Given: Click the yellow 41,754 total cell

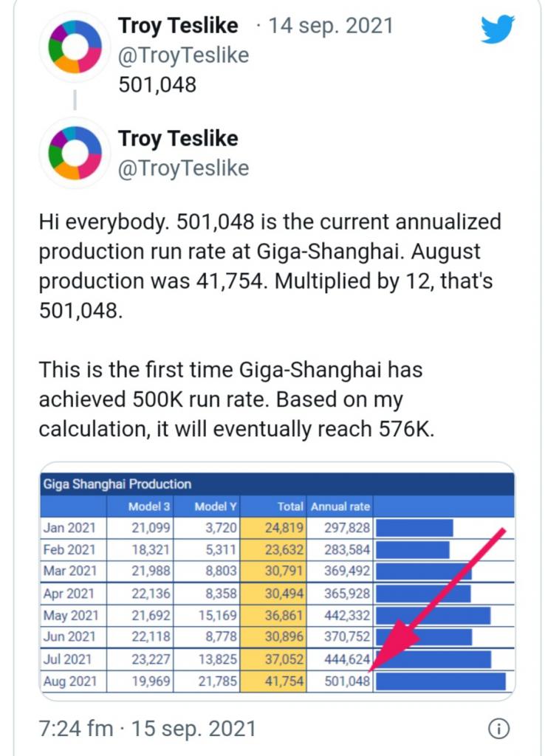Looking at the screenshot, I should 273,681.
